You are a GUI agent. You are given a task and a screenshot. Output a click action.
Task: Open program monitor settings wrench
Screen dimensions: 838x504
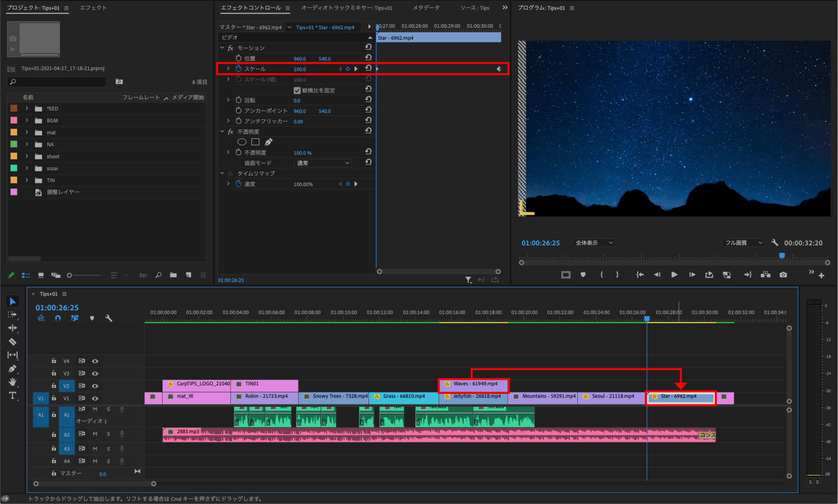[775, 243]
